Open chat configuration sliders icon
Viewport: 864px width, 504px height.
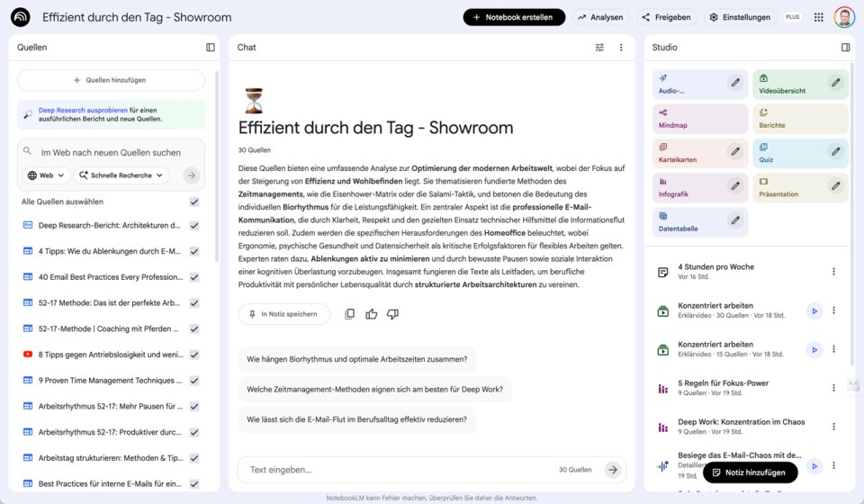(599, 48)
